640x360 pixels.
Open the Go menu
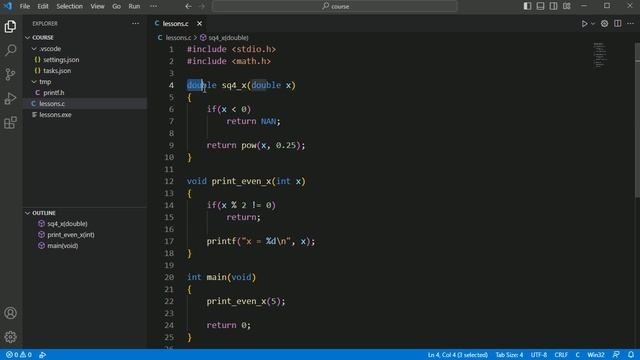[116, 6]
